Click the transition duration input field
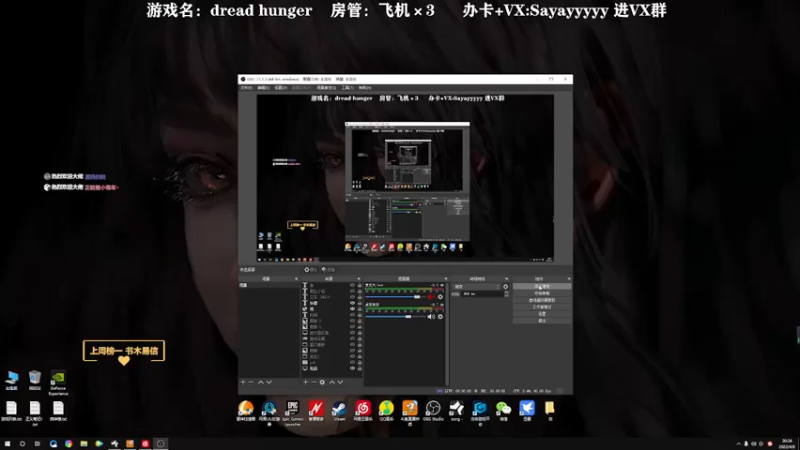 [483, 294]
